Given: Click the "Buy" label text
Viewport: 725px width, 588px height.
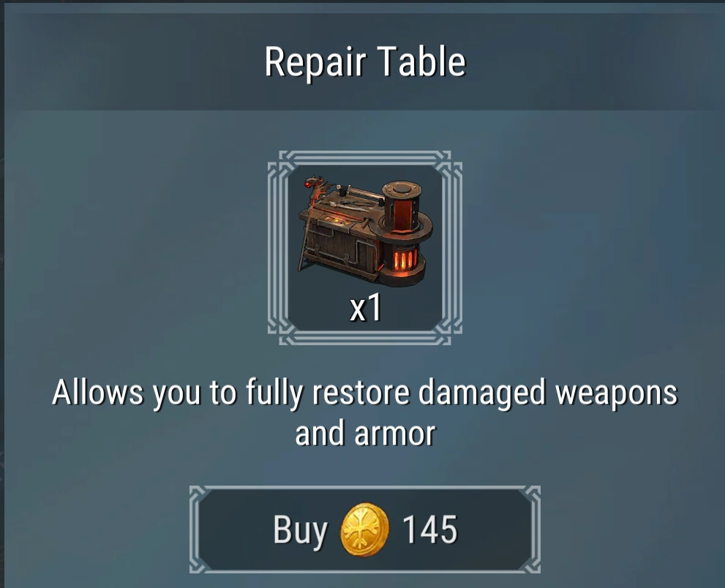Looking at the screenshot, I should click(300, 530).
